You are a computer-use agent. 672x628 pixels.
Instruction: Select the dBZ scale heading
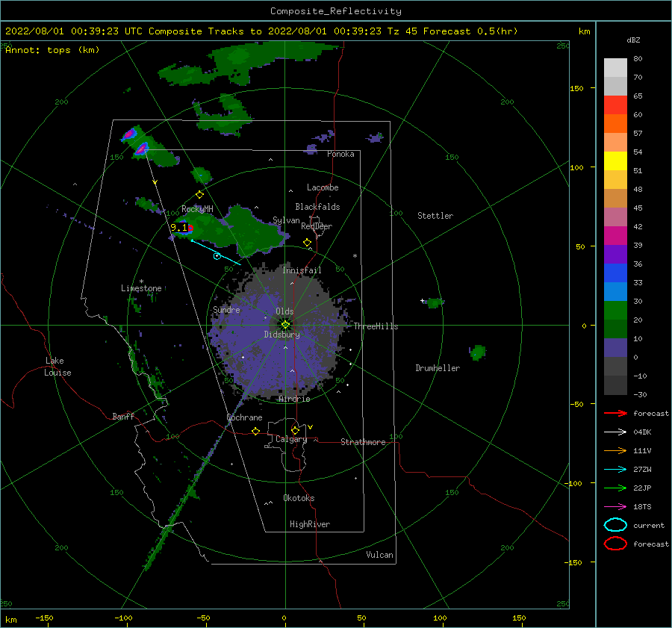(x=633, y=40)
